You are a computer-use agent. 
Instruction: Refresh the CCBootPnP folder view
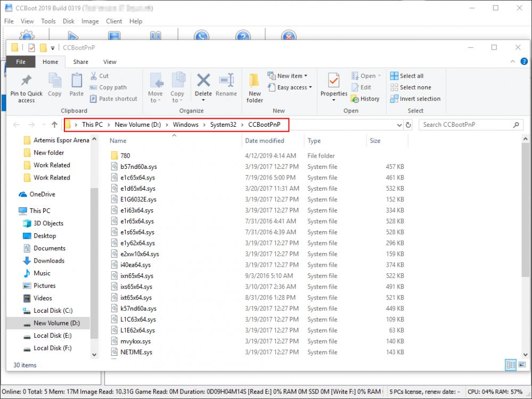coord(408,125)
